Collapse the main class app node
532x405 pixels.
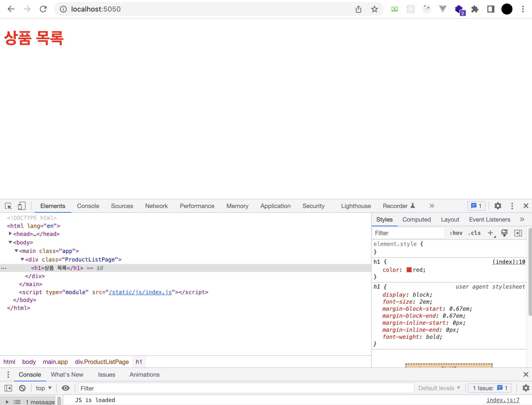point(16,251)
